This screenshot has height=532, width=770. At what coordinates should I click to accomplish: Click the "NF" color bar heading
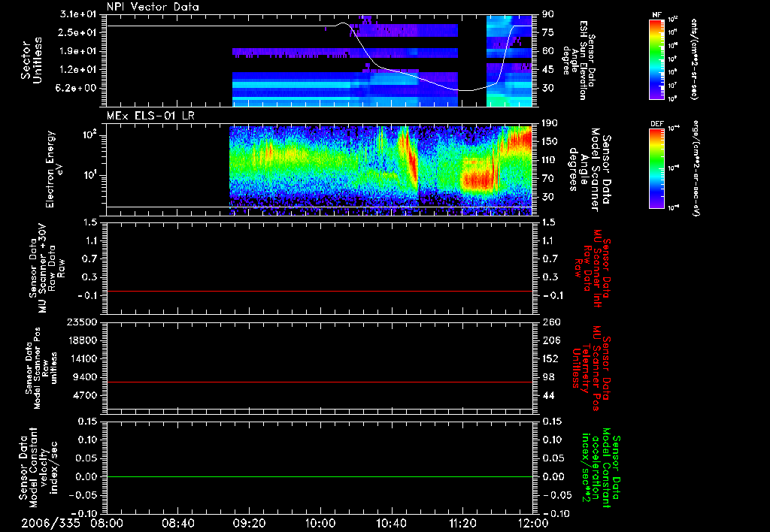pyautogui.click(x=657, y=15)
